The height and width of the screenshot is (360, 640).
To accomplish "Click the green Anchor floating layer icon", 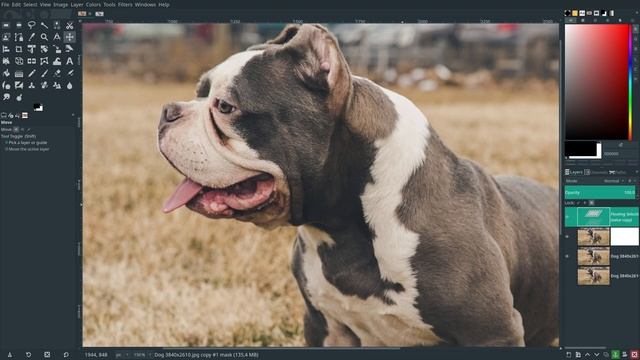I will tap(615, 355).
